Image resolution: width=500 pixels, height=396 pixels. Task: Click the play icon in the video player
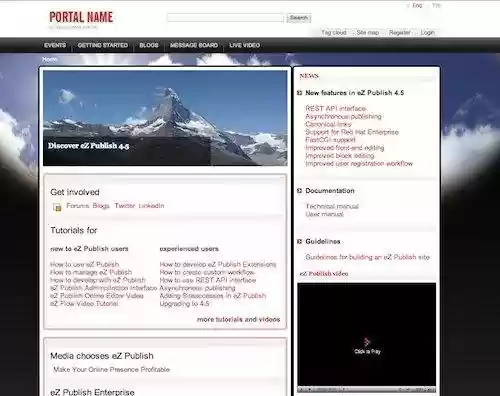[367, 342]
